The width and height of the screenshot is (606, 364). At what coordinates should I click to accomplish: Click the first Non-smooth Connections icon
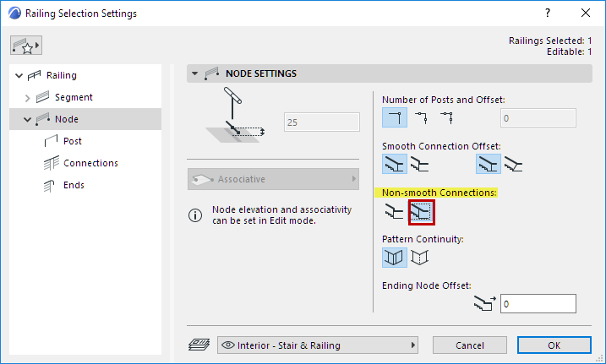click(395, 211)
